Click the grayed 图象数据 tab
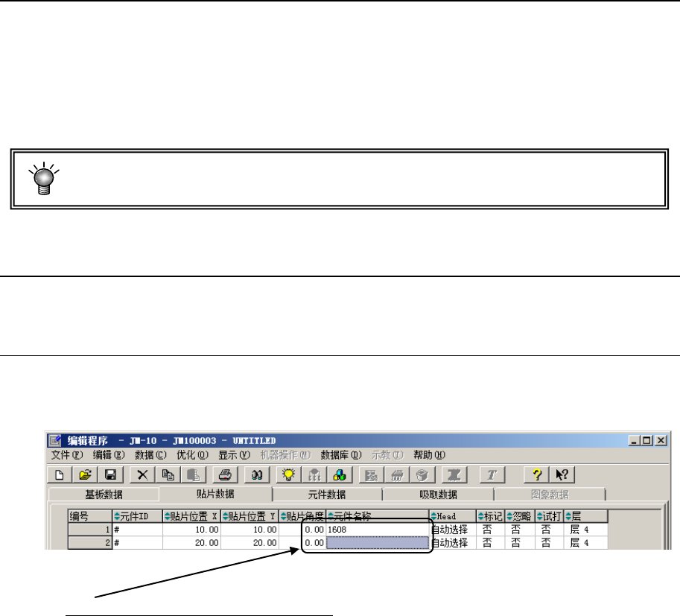 pyautogui.click(x=550, y=495)
